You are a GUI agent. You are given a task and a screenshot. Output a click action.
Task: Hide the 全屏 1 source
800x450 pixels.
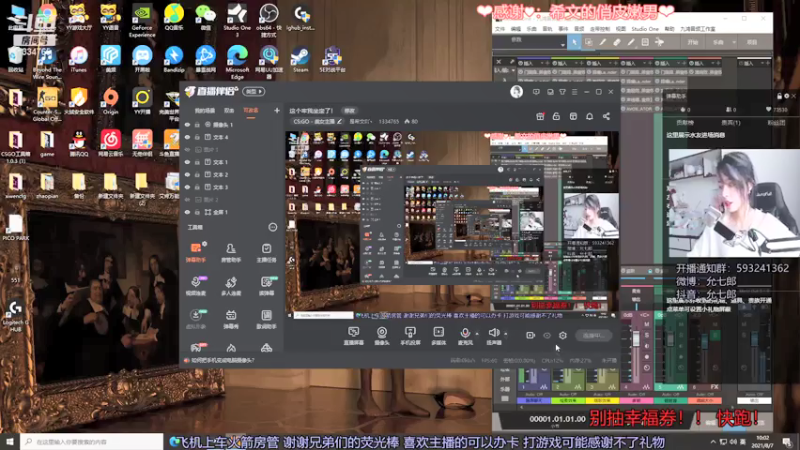[x=187, y=212]
